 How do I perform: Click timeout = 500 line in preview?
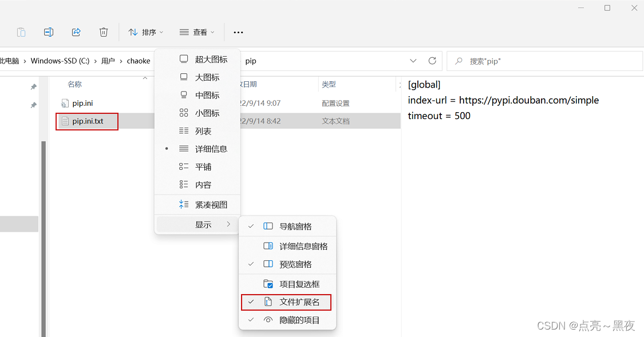tap(439, 116)
